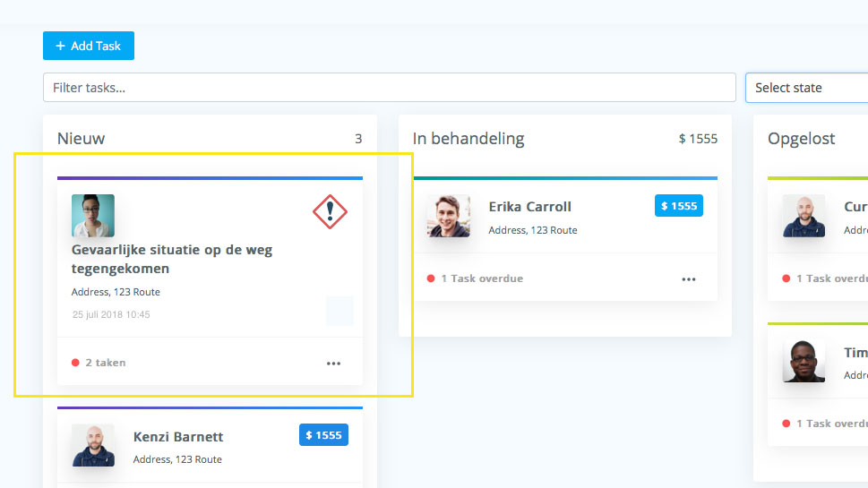Image resolution: width=868 pixels, height=488 pixels.
Task: Select the Opgelost column header
Action: point(801,139)
